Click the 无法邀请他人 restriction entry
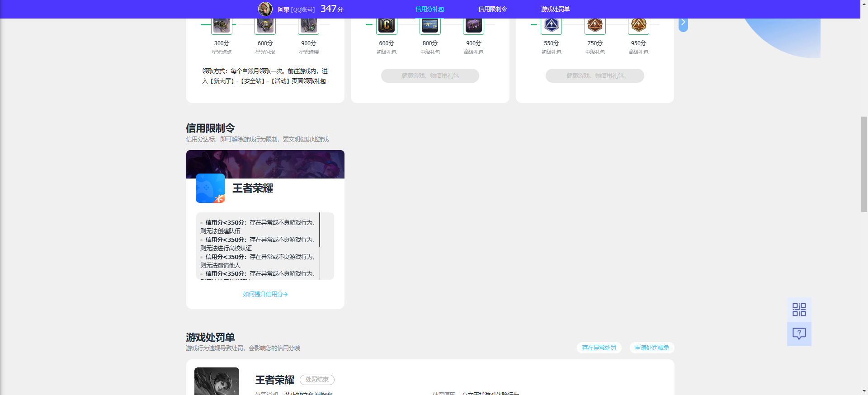 click(258, 261)
